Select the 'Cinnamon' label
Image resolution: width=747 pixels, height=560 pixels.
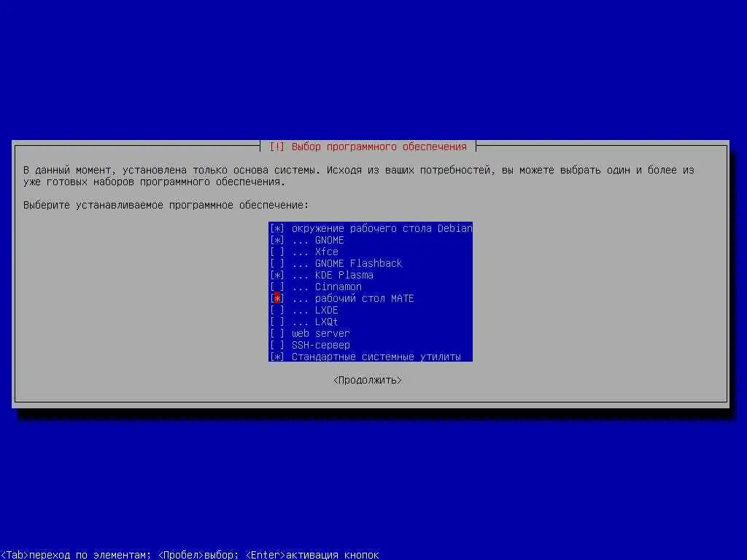coord(338,287)
